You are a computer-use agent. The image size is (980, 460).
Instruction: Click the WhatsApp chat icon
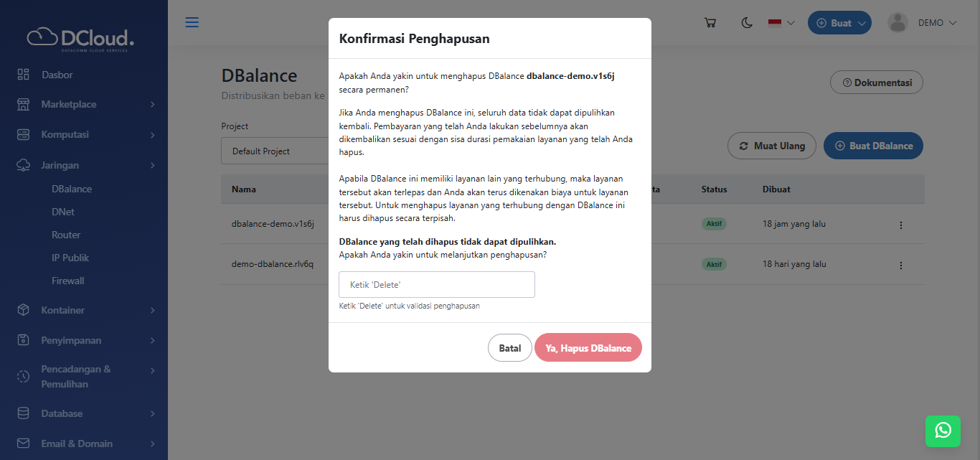pos(943,430)
